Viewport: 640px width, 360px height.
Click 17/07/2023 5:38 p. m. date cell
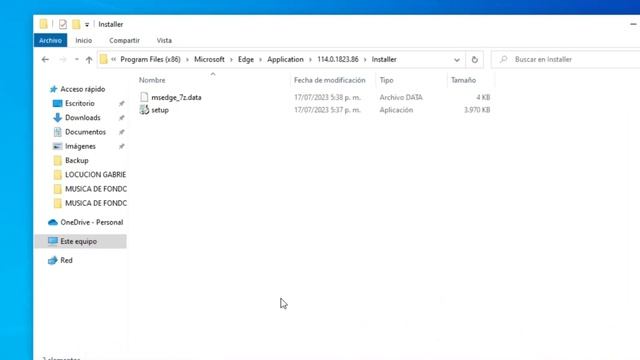coord(327,98)
